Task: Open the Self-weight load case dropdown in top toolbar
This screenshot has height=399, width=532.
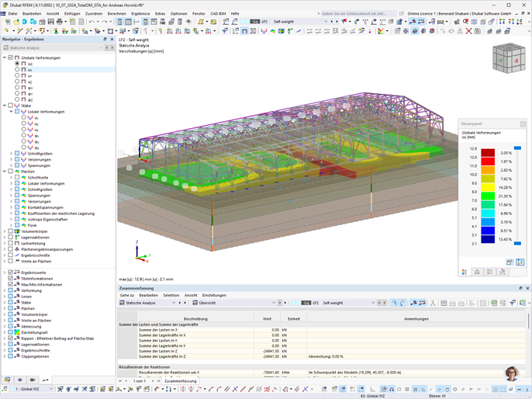Action: coord(326,22)
